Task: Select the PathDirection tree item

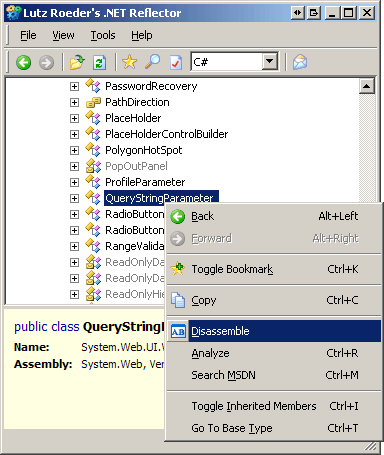Action: coord(137,102)
